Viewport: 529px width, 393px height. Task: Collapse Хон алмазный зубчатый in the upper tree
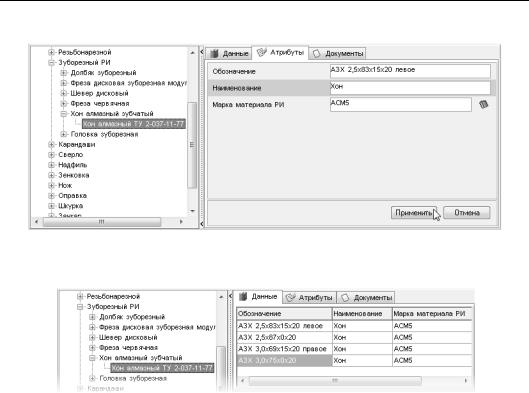click(63, 114)
